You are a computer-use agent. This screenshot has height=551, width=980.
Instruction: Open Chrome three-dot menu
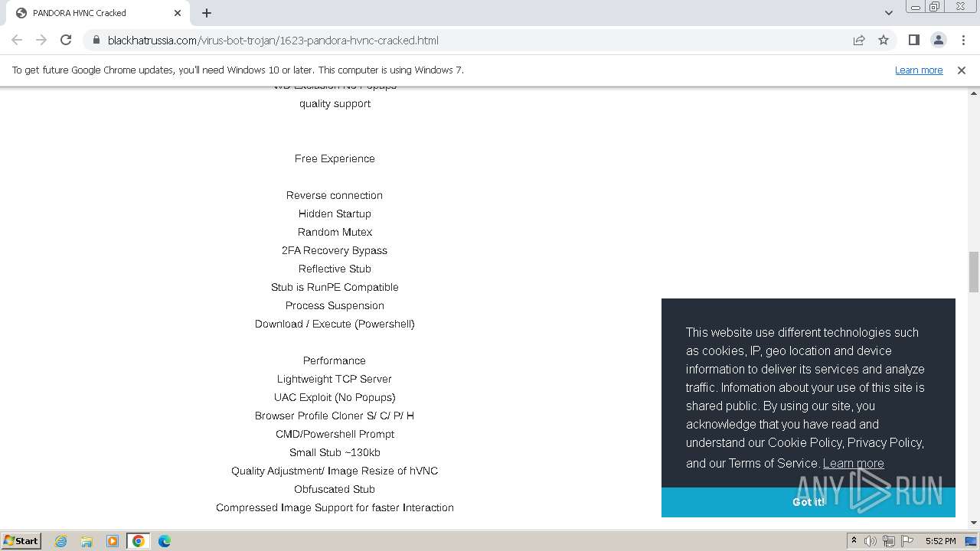coord(962,40)
